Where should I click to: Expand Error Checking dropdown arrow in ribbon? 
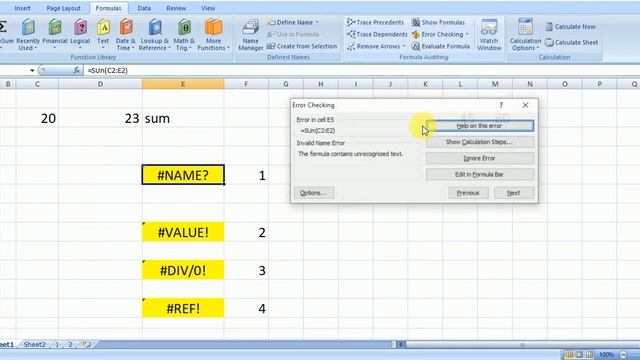tap(467, 34)
